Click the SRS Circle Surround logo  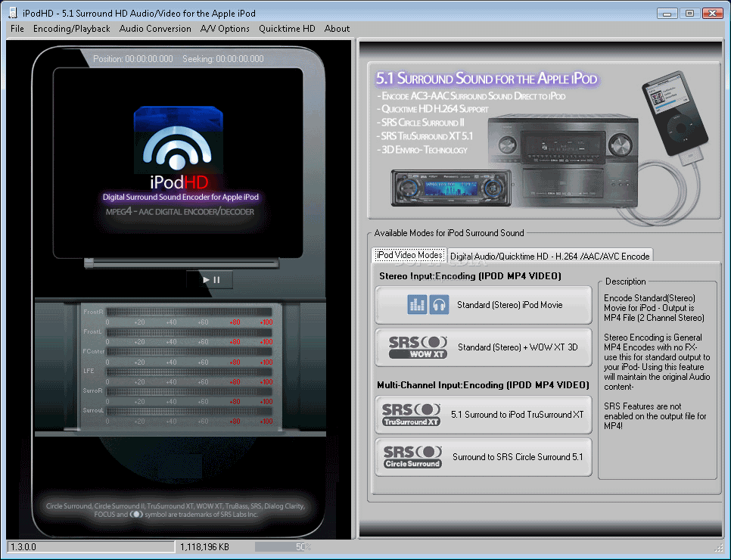click(412, 457)
